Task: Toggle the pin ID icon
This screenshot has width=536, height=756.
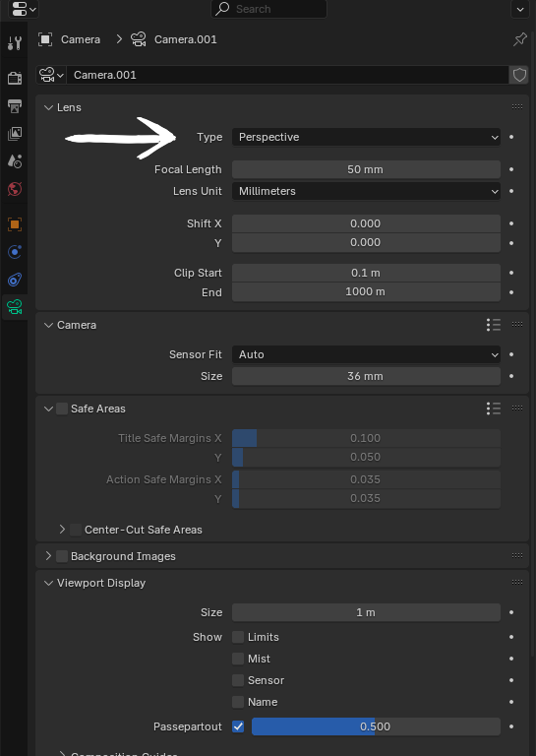Action: pos(519,39)
